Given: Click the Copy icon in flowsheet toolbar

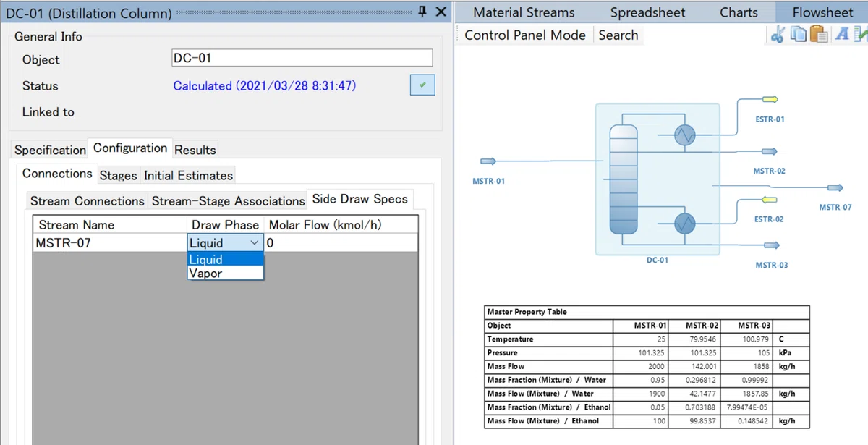Looking at the screenshot, I should click(x=799, y=34).
